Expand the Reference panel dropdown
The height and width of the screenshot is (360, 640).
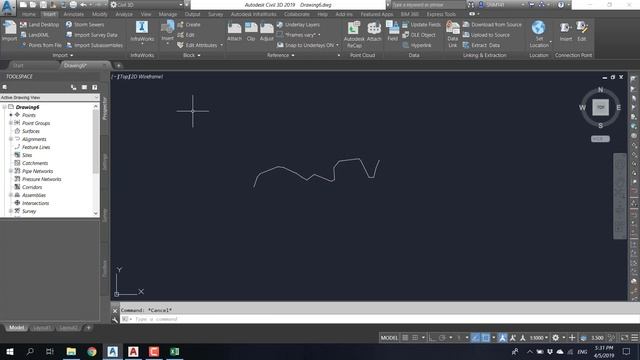click(x=280, y=55)
